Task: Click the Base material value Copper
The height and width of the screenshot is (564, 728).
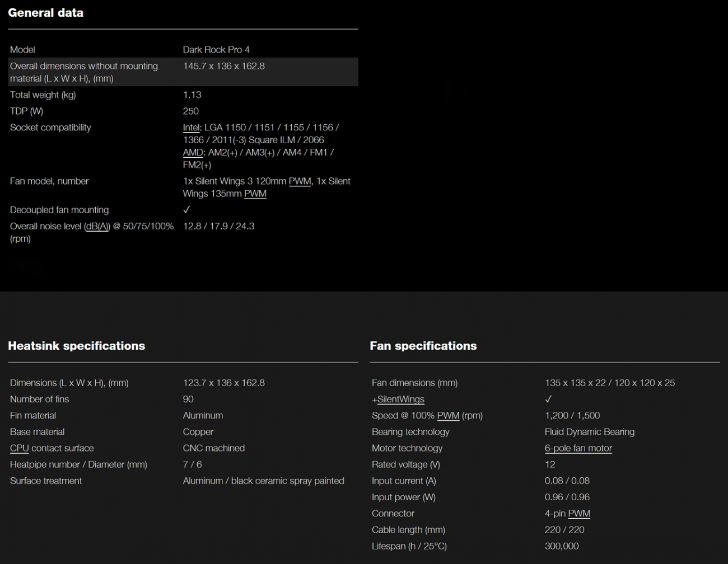Action: tap(198, 432)
